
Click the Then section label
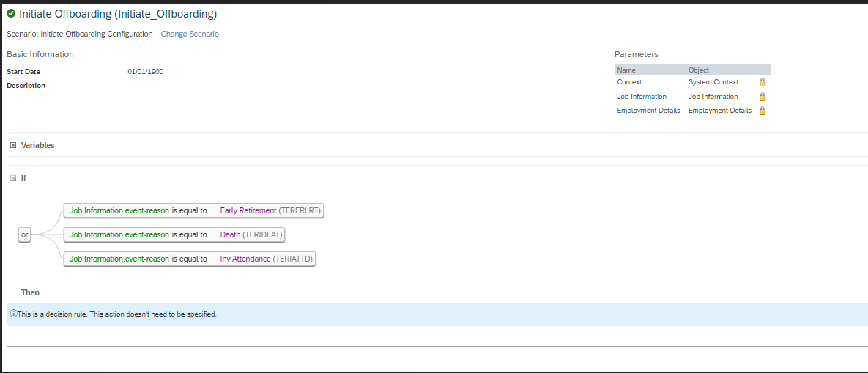click(31, 292)
